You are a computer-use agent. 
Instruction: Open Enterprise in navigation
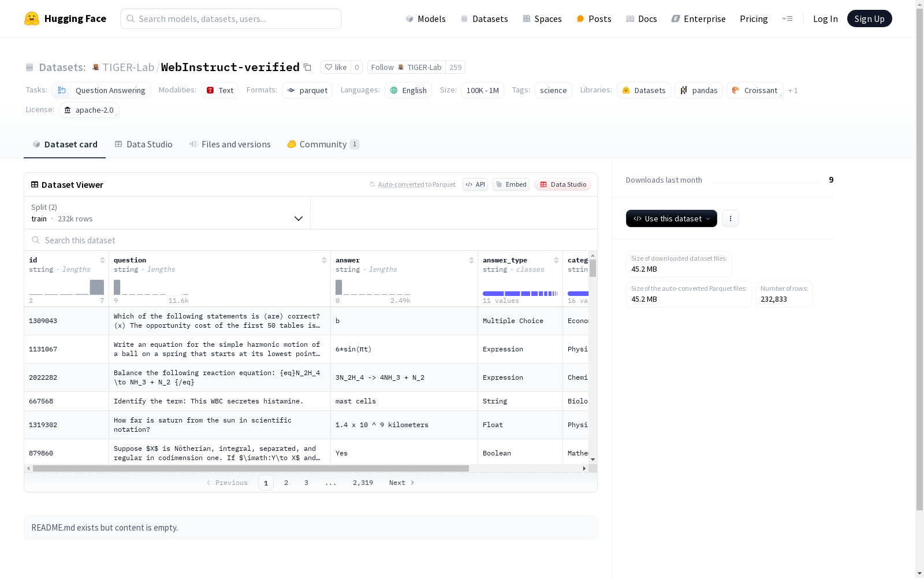[x=698, y=18]
